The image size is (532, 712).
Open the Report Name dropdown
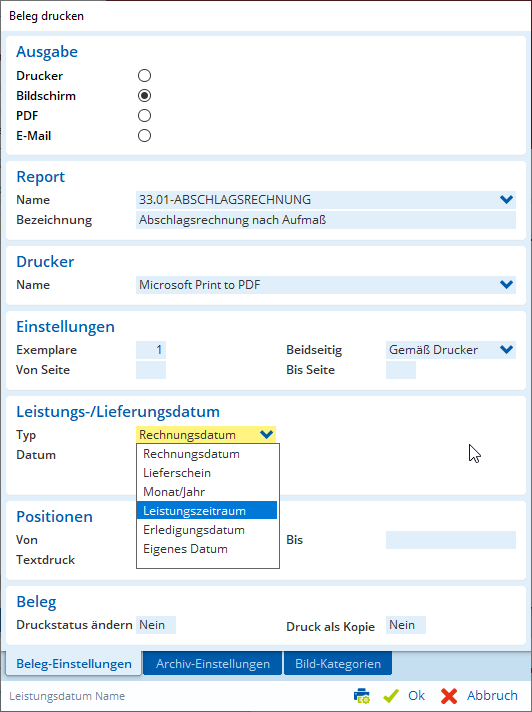506,199
